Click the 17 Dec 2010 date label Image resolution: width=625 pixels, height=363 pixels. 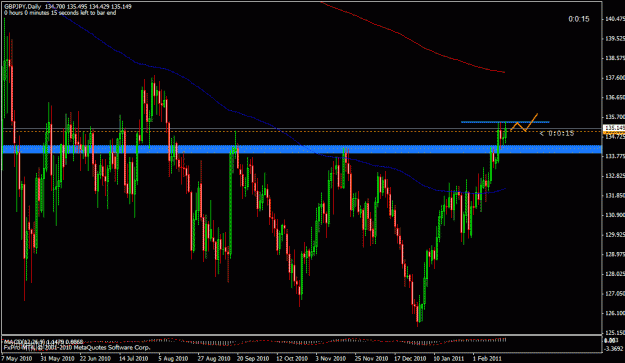[x=410, y=359]
